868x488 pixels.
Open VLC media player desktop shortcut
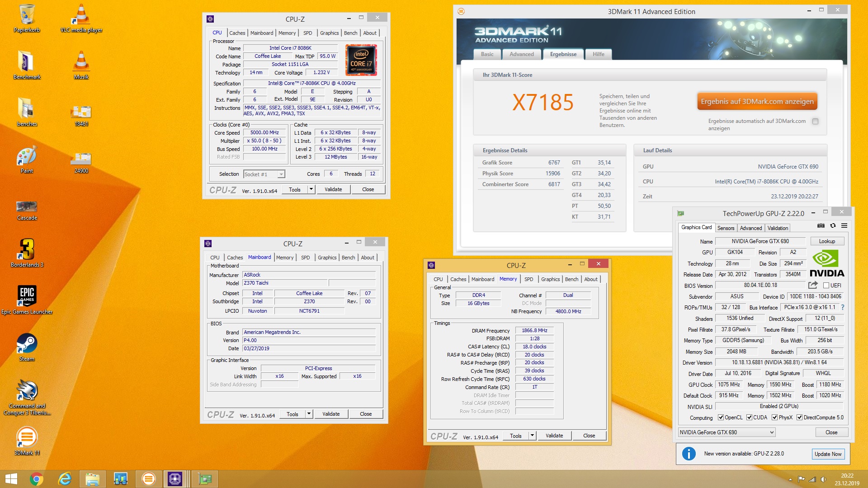(81, 18)
